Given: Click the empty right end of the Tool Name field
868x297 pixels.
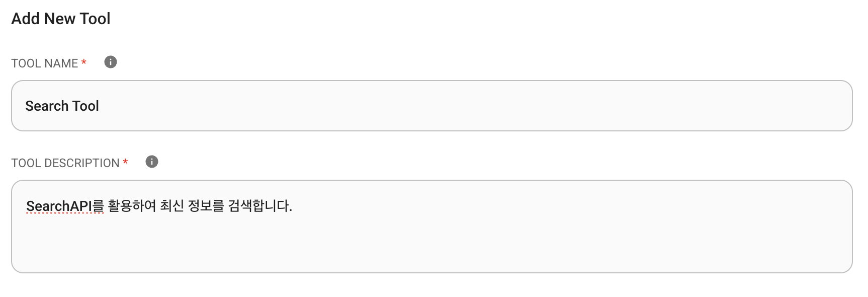Looking at the screenshot, I should point(754,106).
